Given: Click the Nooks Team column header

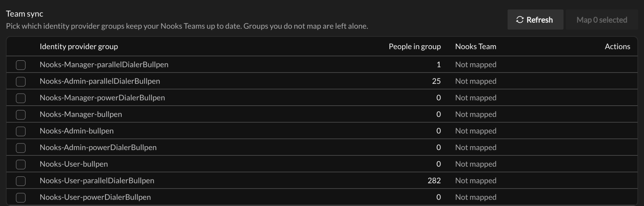Looking at the screenshot, I should (475, 47).
